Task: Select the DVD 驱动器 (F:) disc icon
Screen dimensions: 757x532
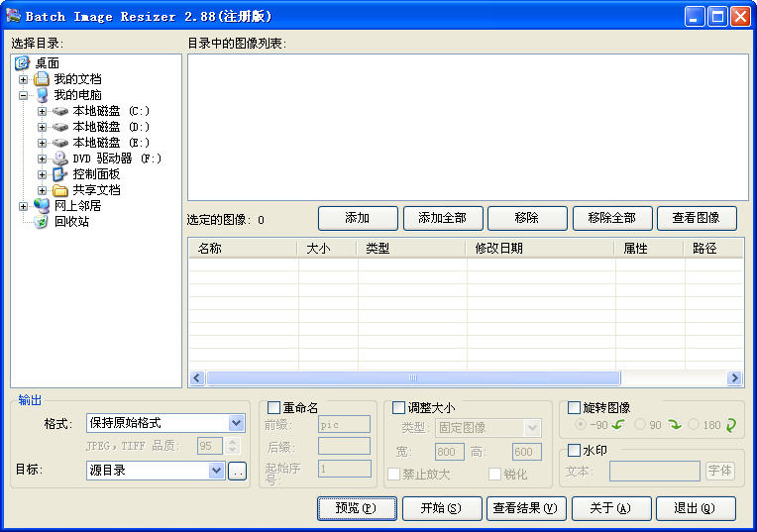Action: click(x=60, y=159)
